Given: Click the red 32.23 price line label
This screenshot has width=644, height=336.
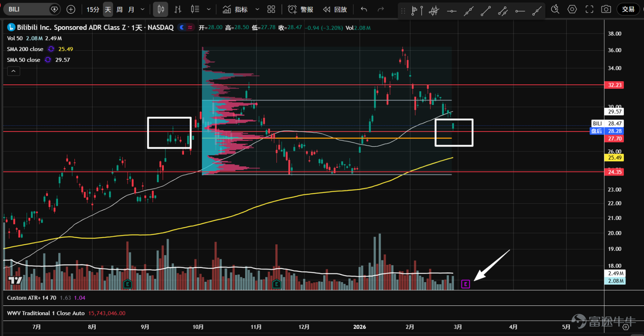Looking at the screenshot, I should pos(614,85).
